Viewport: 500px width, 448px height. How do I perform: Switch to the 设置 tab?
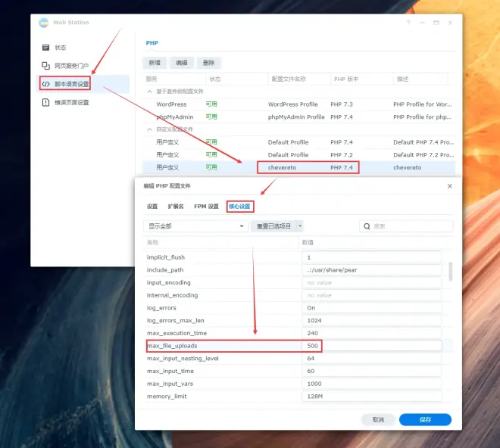[x=152, y=207]
